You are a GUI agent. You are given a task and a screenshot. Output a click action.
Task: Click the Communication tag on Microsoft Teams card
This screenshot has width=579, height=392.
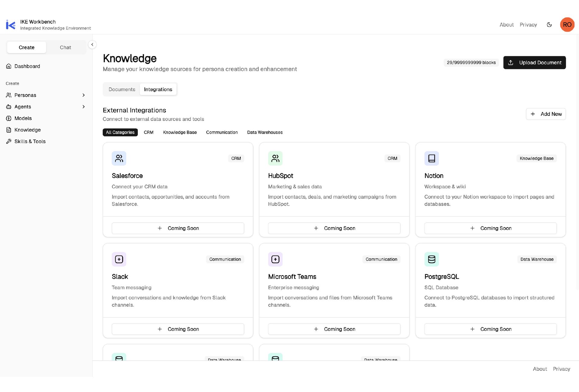381,259
